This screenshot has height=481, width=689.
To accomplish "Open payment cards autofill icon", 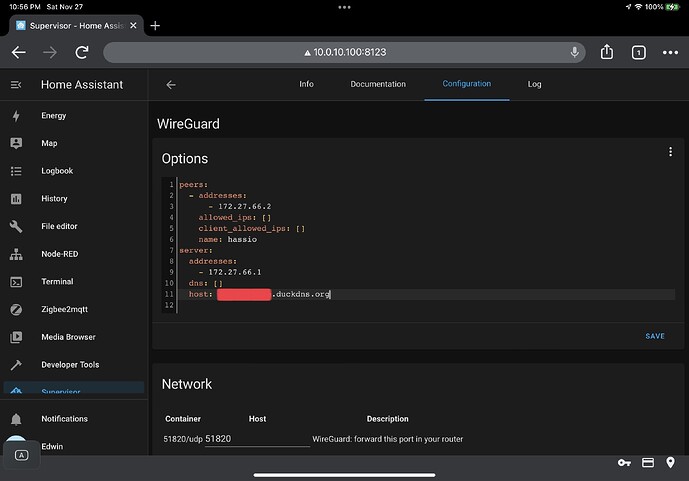I will coord(648,463).
